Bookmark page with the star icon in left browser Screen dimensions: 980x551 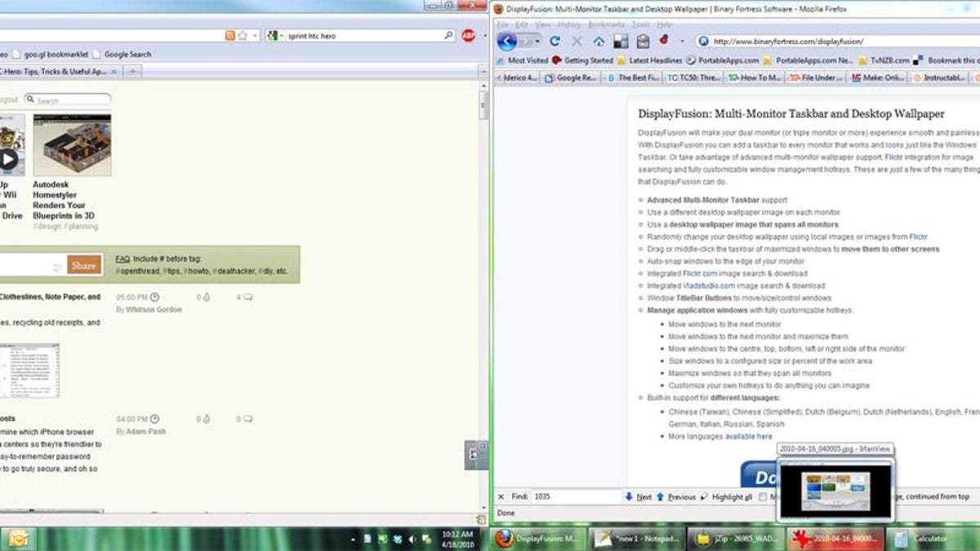point(243,36)
